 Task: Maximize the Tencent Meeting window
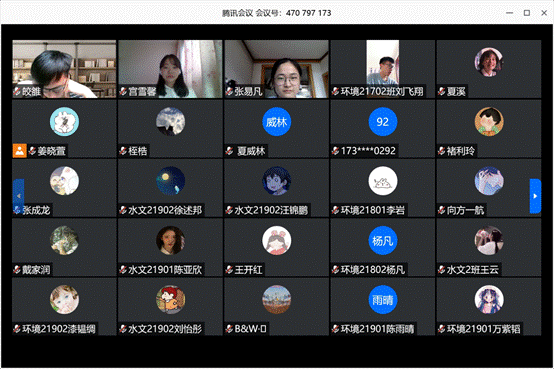527,13
